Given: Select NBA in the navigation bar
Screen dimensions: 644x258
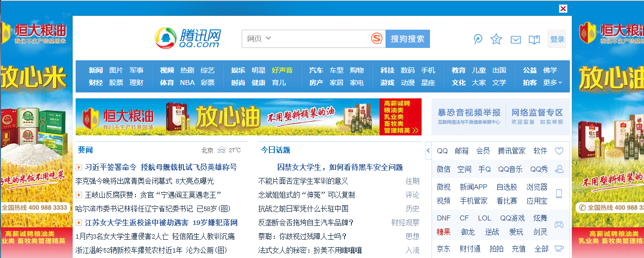Looking at the screenshot, I should coord(187,83).
